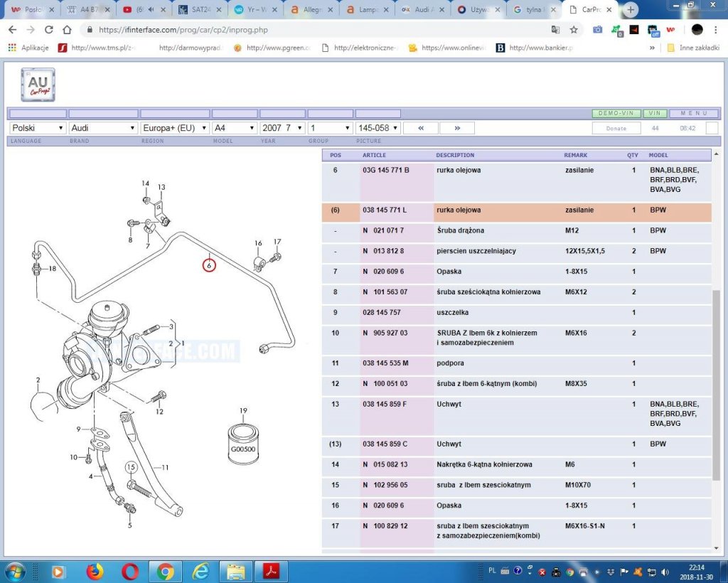Click the translate page icon in address bar
Image resolution: width=728 pixels, height=583 pixels.
(x=555, y=30)
